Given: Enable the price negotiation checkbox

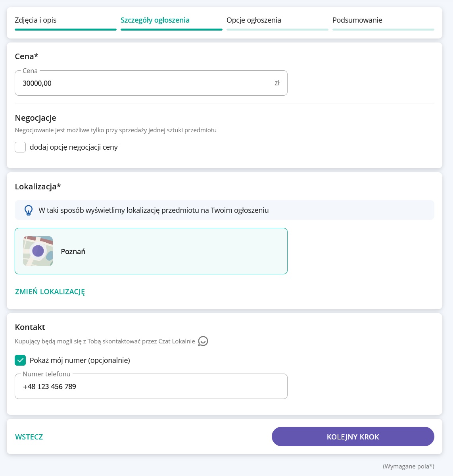Looking at the screenshot, I should click(x=20, y=147).
